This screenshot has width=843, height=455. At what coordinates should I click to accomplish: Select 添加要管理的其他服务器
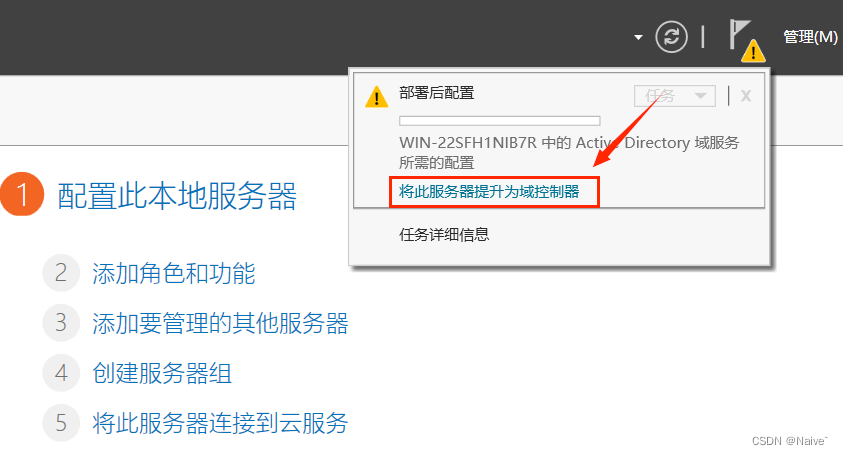point(220,323)
